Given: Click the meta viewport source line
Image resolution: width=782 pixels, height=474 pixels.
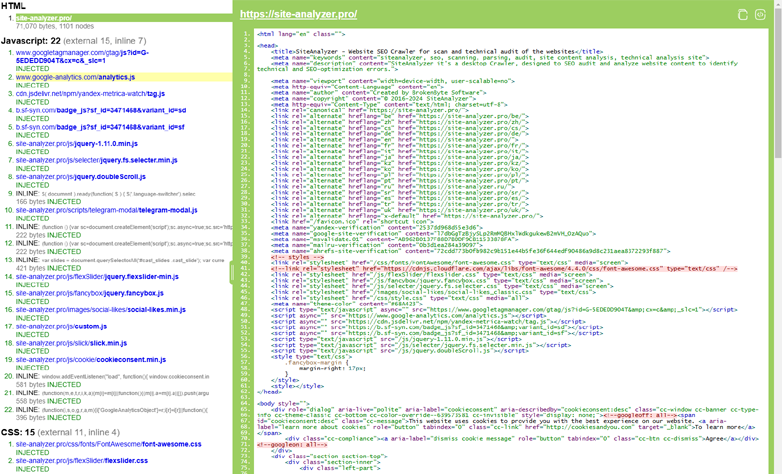Looking at the screenshot, I should 393,81.
